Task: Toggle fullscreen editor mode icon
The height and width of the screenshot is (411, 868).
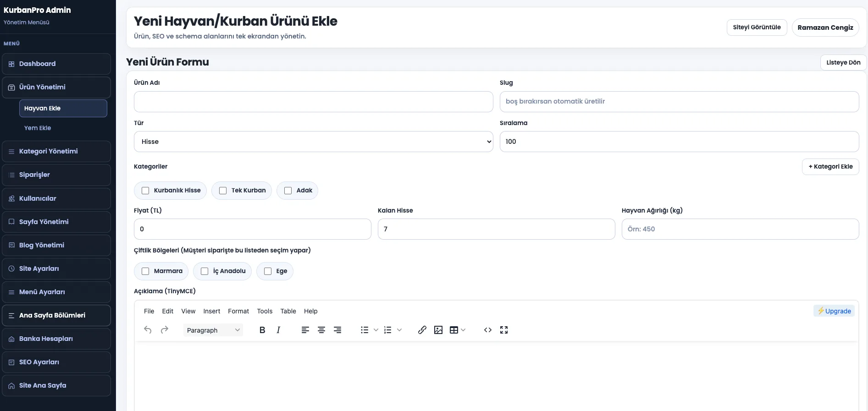Action: (504, 330)
